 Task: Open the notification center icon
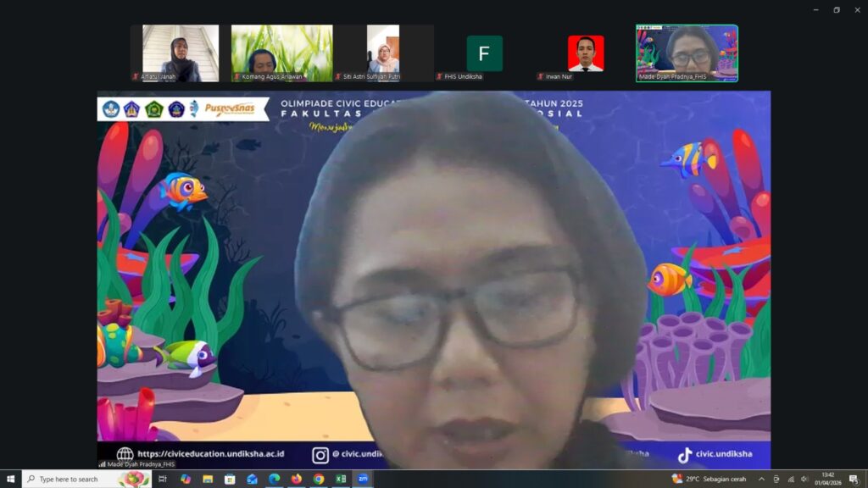click(x=854, y=479)
